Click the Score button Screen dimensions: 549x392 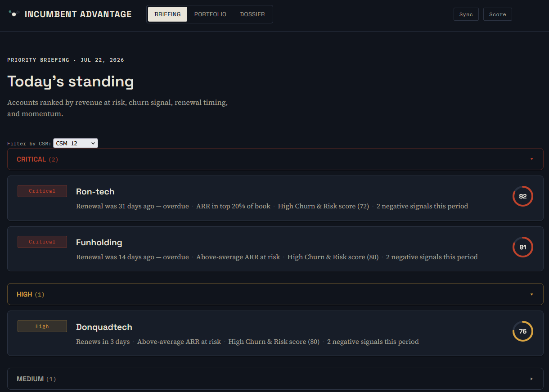click(497, 14)
